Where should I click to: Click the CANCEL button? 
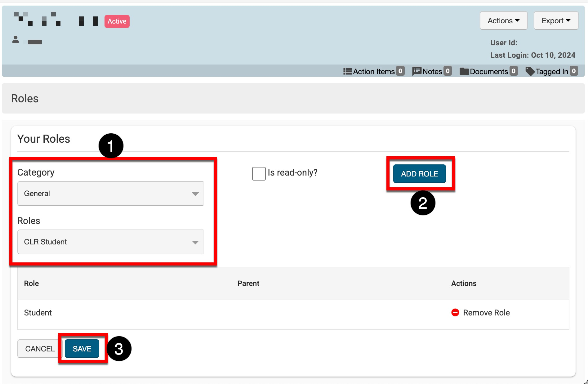[40, 349]
